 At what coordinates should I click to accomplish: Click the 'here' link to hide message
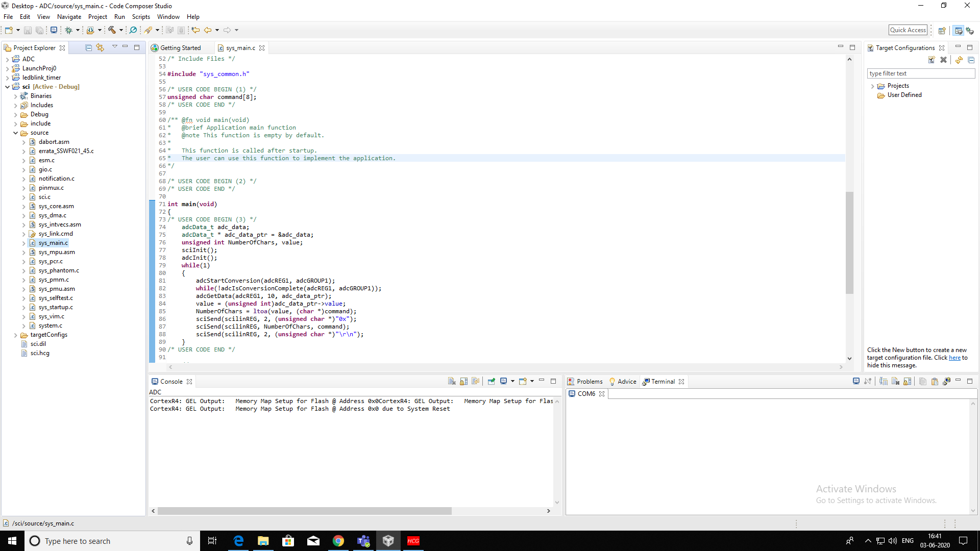(x=954, y=358)
